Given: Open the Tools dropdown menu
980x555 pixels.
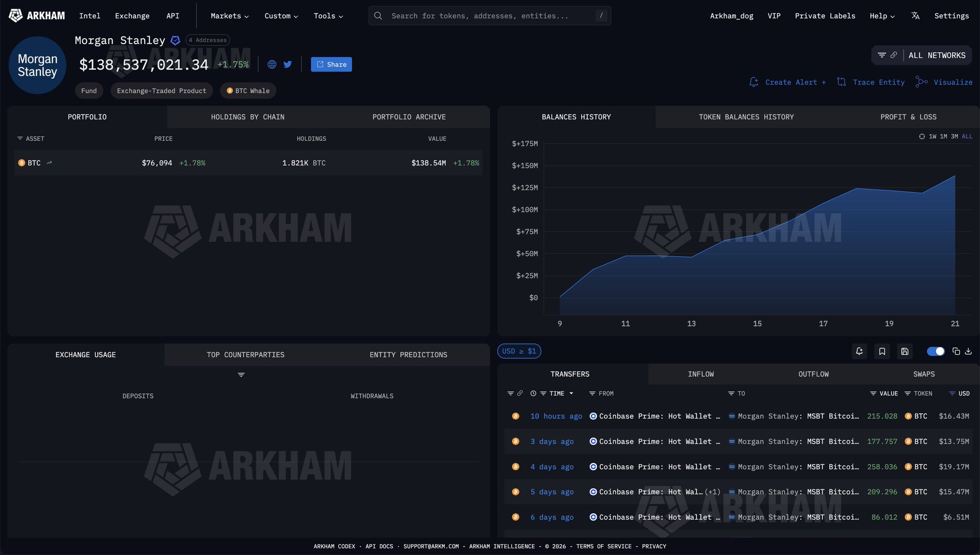Looking at the screenshot, I should tap(328, 16).
